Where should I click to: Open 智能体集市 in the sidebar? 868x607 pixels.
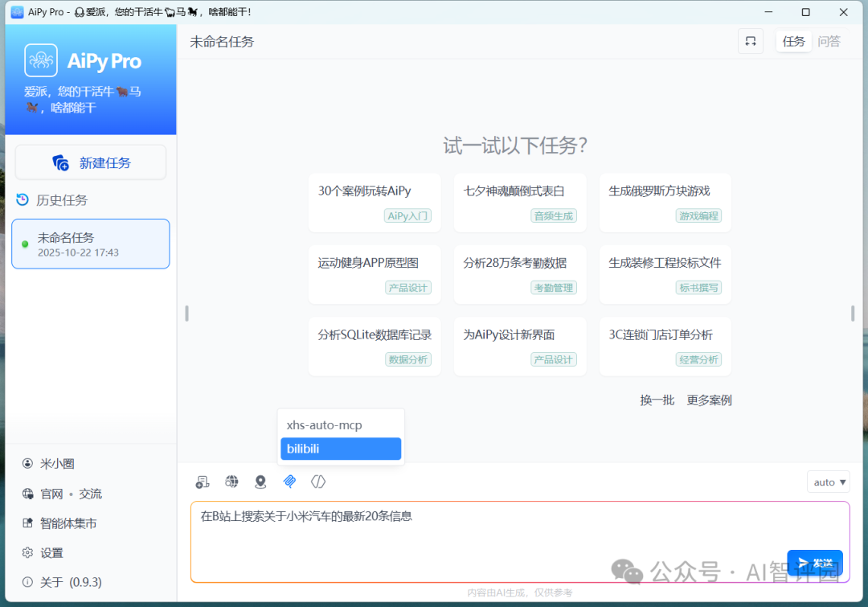[68, 523]
